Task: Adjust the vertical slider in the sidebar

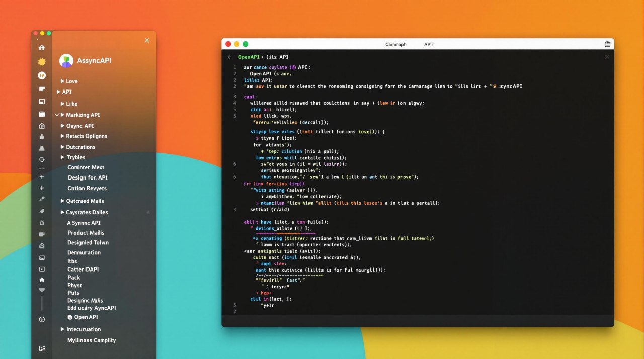Action: [x=42, y=303]
